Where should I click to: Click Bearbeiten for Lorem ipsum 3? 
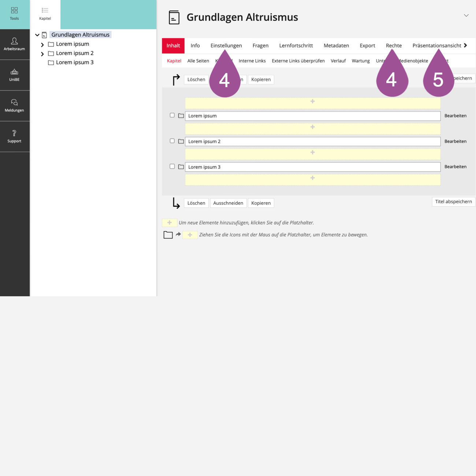(455, 167)
